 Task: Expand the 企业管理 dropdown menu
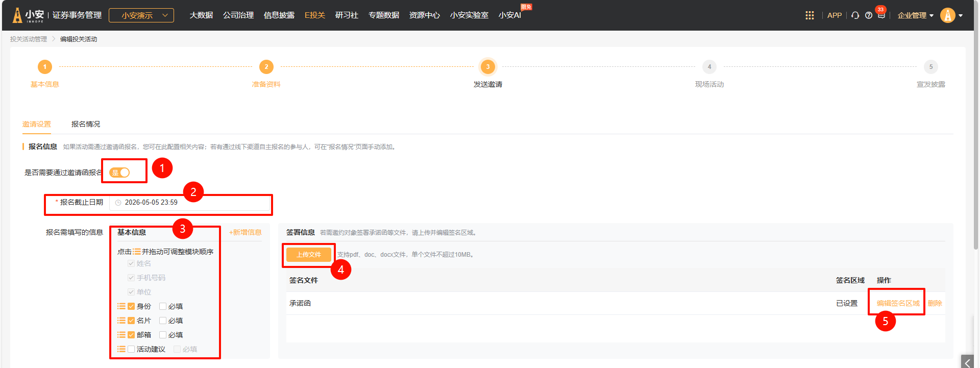pos(916,15)
